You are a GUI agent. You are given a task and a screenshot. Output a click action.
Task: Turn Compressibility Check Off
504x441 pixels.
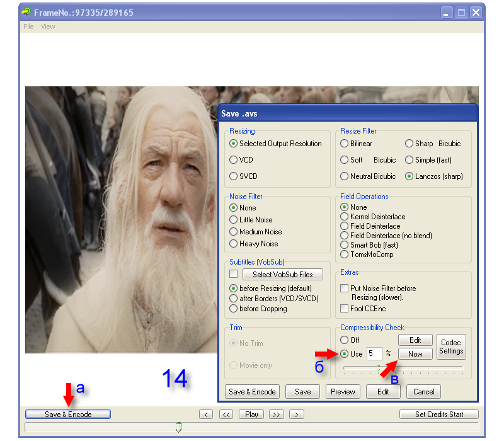coord(350,340)
